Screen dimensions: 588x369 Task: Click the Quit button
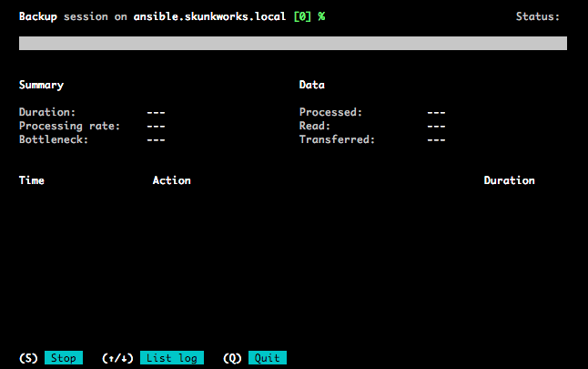(x=268, y=358)
